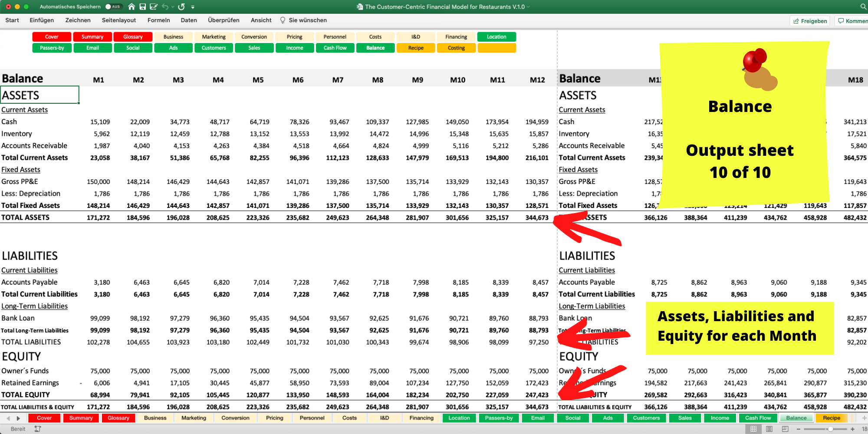Click the orange Costing button in sheet

[456, 48]
